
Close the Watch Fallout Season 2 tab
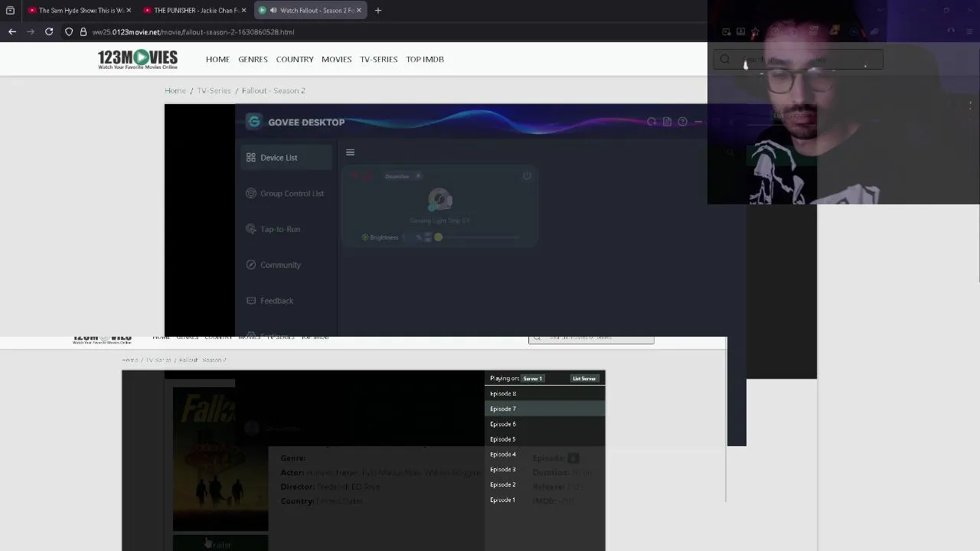coord(358,11)
